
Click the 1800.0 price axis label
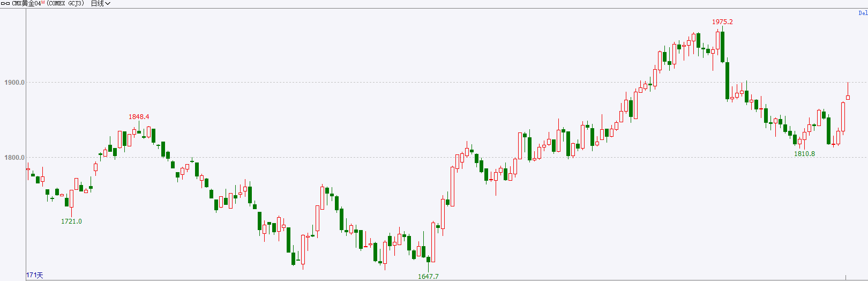coord(14,158)
